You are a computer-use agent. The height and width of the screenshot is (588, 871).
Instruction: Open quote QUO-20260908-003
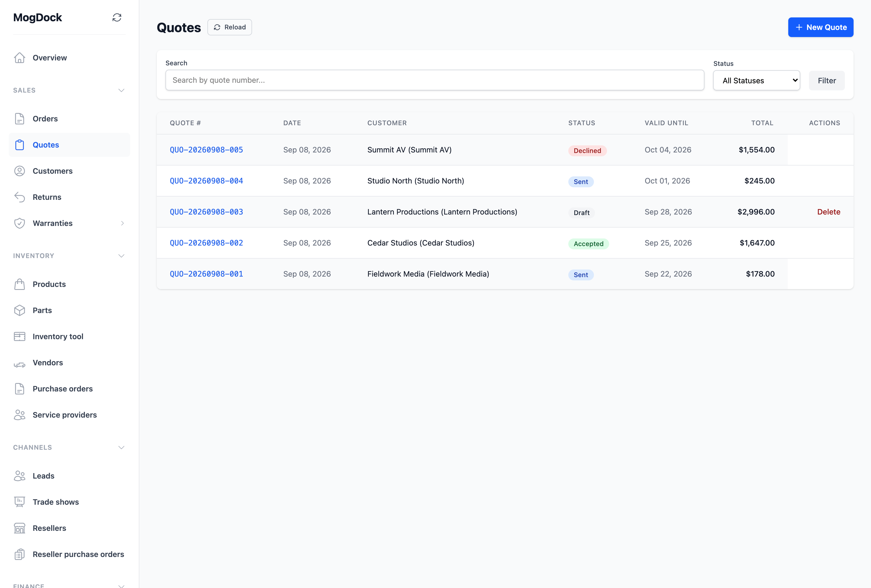pyautogui.click(x=206, y=212)
